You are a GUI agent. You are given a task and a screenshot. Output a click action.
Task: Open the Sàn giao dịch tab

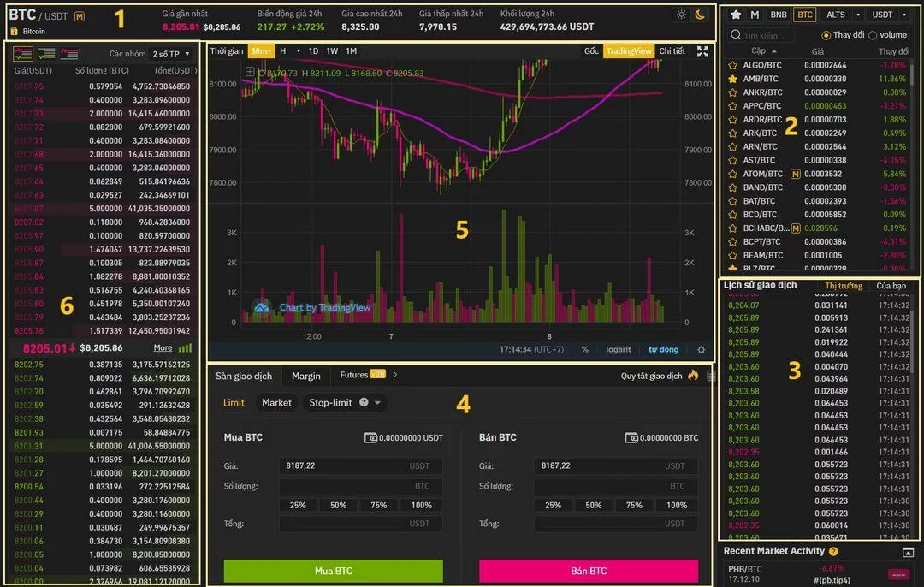244,376
